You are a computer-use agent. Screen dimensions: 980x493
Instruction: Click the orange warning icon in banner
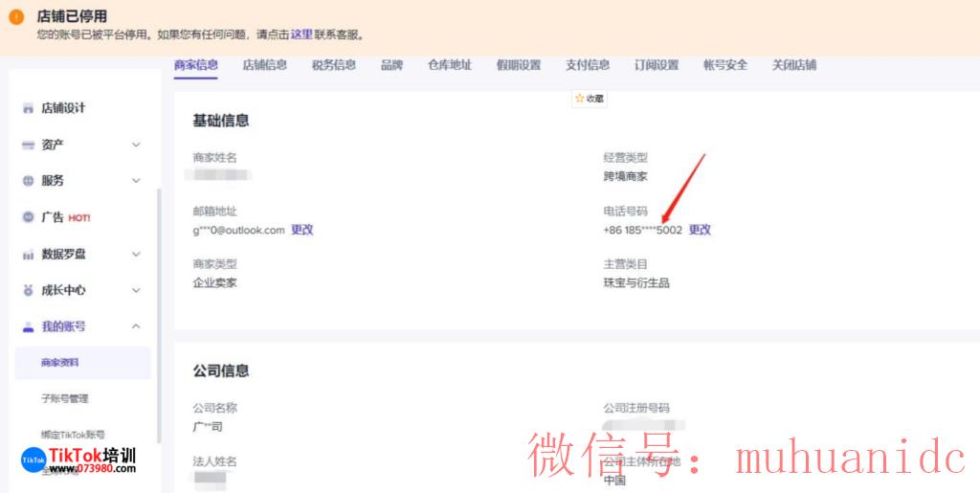point(16,17)
